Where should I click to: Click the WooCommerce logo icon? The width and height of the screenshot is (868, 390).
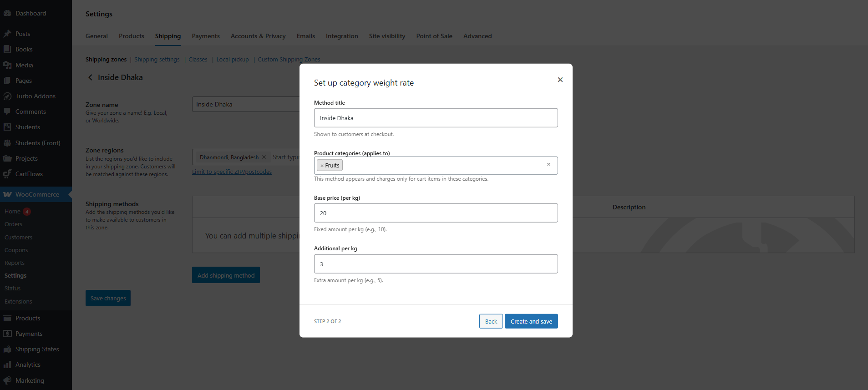(7, 194)
